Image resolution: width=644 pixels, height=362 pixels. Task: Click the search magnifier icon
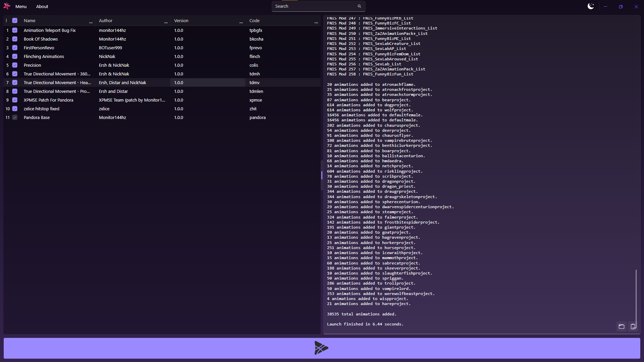[359, 6]
